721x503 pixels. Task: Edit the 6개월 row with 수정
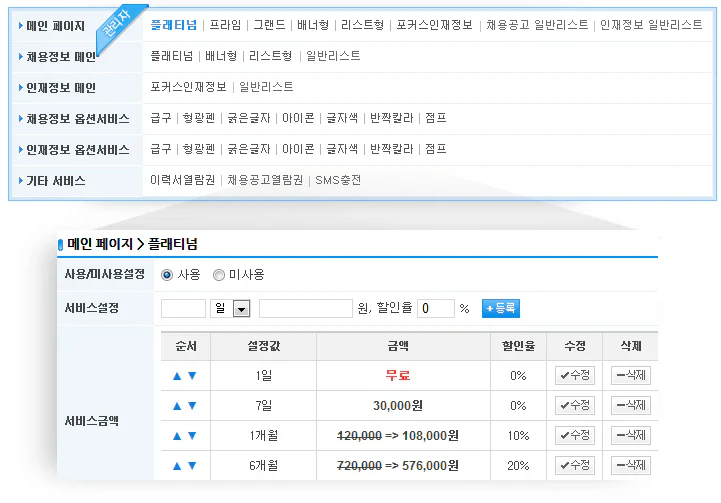click(x=575, y=465)
